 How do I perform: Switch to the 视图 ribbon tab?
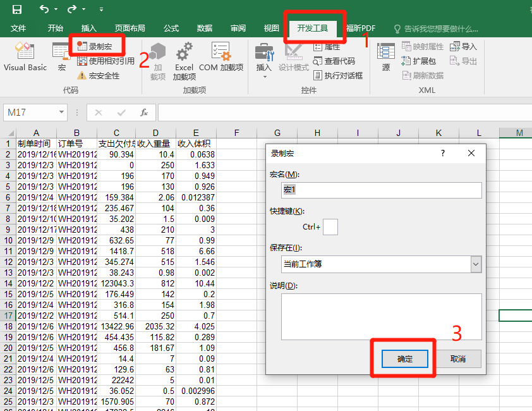point(272,28)
